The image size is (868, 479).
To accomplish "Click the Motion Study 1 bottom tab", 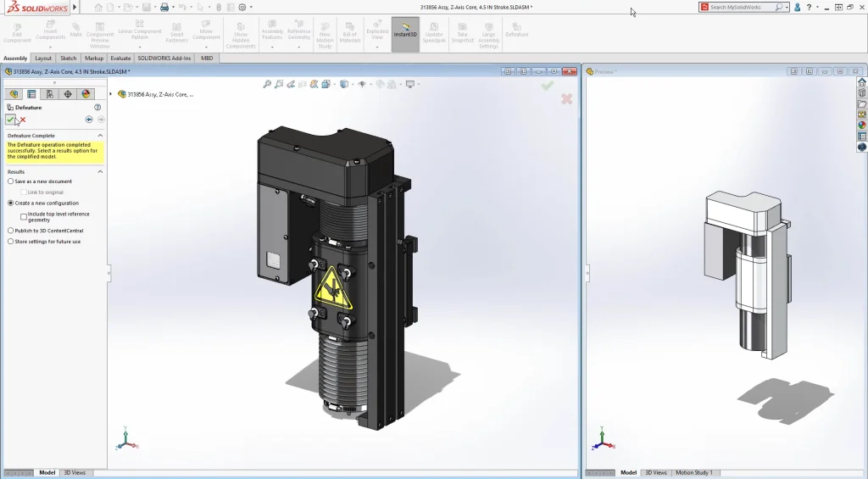I will 693,472.
